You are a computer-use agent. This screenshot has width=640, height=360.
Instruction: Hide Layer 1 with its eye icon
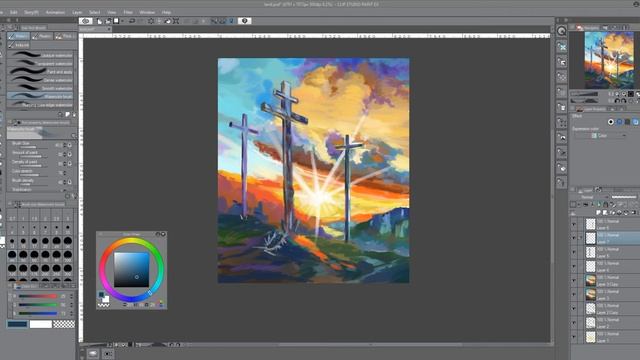click(574, 337)
